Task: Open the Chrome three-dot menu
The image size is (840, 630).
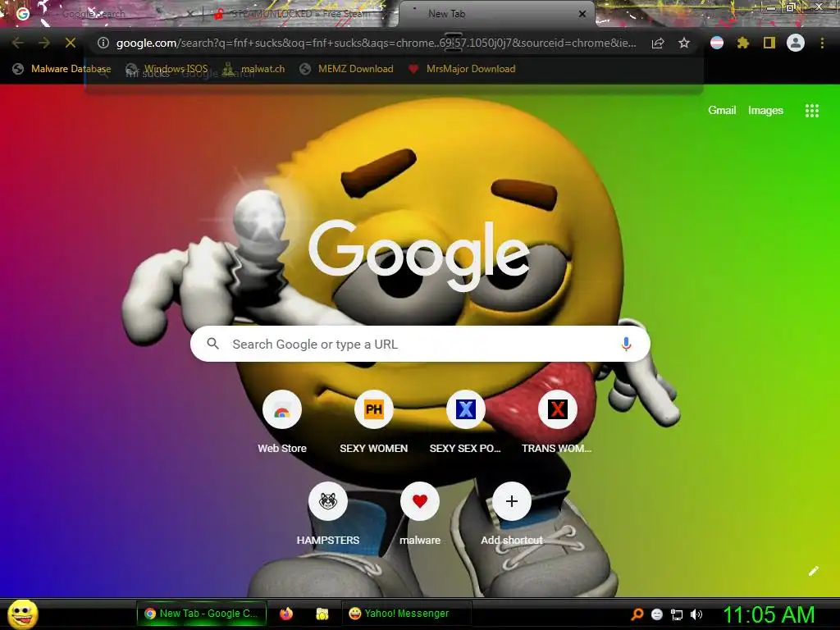Action: 822,43
